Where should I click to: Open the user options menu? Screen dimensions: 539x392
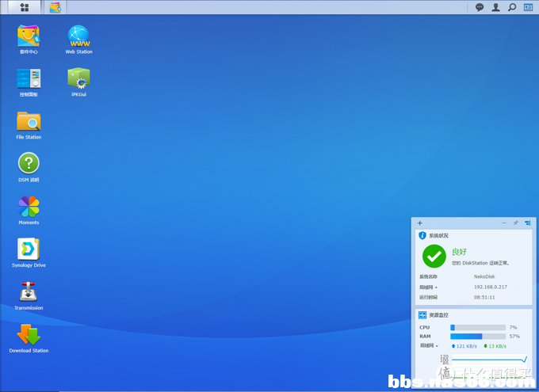pyautogui.click(x=495, y=7)
